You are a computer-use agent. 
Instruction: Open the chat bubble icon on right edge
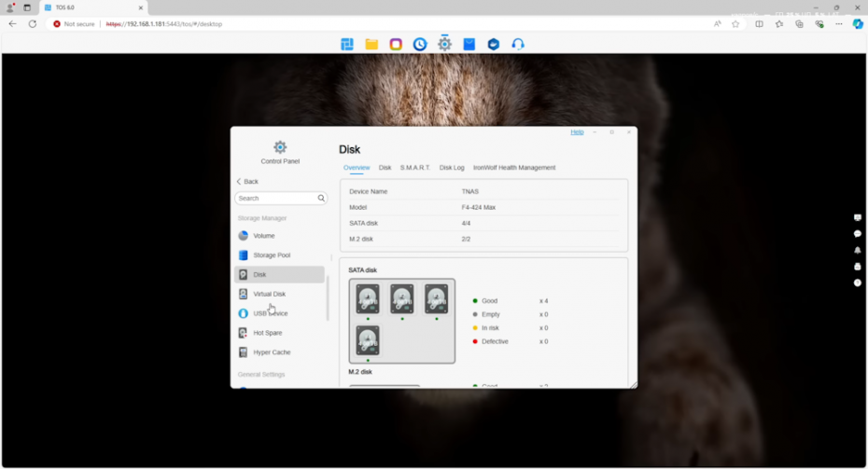click(858, 234)
